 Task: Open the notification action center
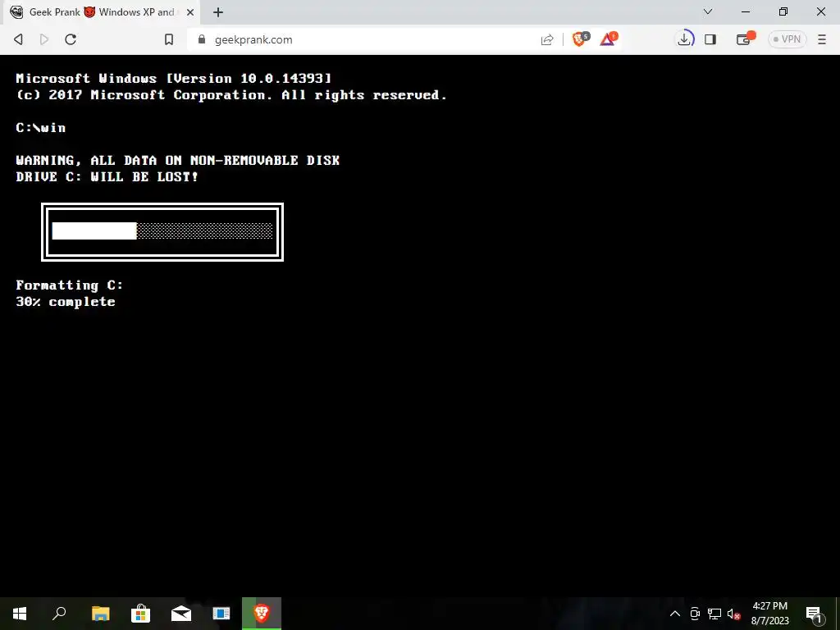click(x=814, y=614)
